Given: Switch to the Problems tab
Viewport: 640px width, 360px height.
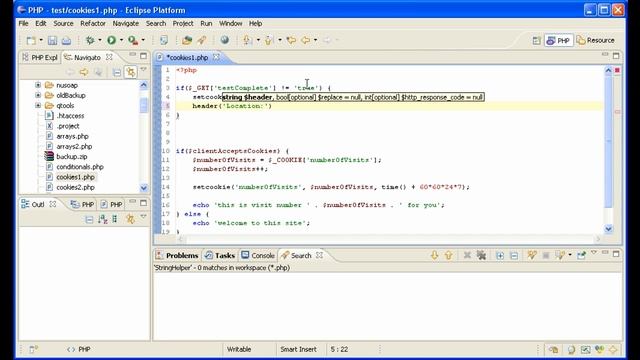Looking at the screenshot, I should [x=177, y=256].
